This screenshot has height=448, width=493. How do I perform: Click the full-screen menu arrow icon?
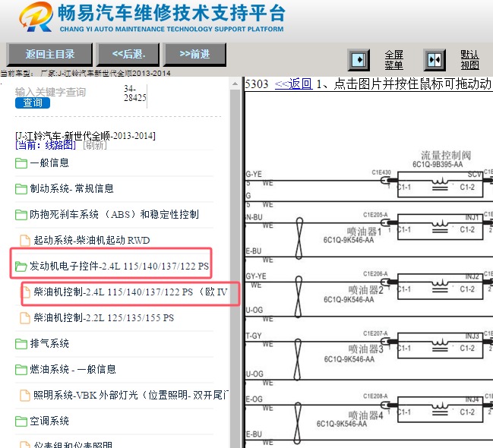tap(359, 60)
